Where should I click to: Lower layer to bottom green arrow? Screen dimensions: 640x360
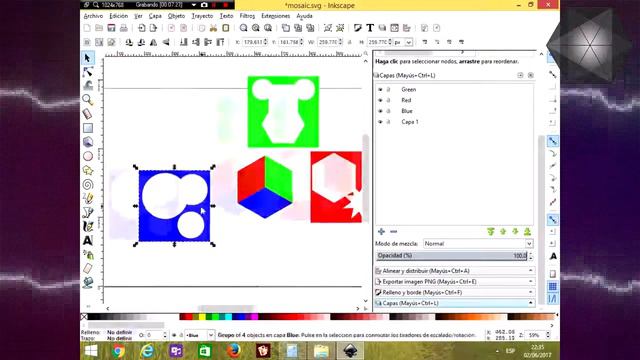point(527,232)
